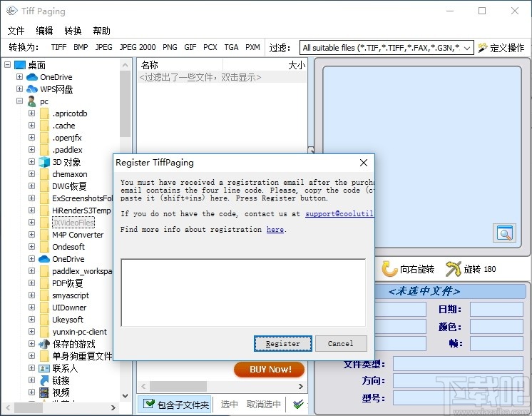Screen dimensions: 532x416
Task: Select the .openjfx folder
Action: tap(67, 138)
